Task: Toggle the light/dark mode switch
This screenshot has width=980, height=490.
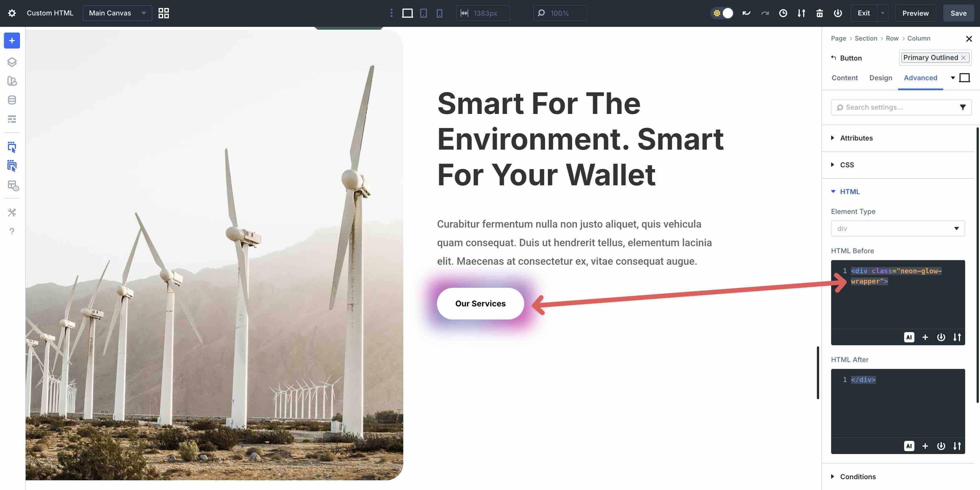Action: (722, 13)
